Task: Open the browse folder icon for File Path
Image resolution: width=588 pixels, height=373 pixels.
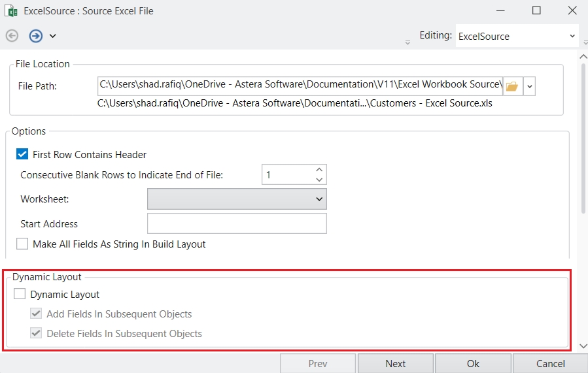Action: click(x=512, y=86)
